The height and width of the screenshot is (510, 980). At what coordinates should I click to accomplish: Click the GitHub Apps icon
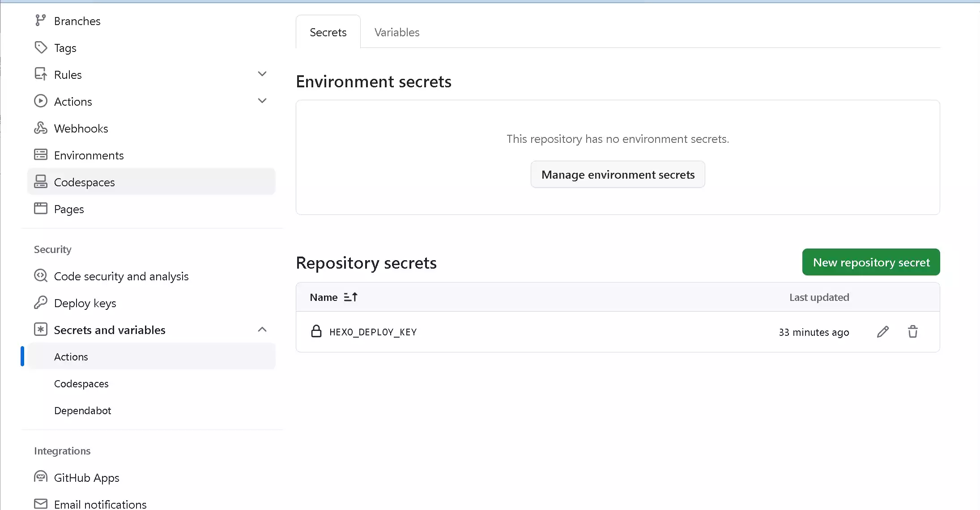pos(40,477)
